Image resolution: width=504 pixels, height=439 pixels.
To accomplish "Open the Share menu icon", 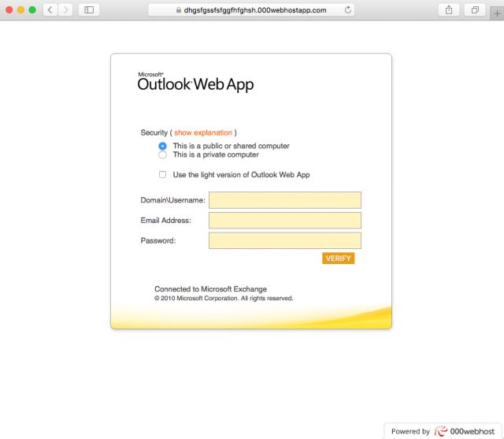I will point(449,10).
